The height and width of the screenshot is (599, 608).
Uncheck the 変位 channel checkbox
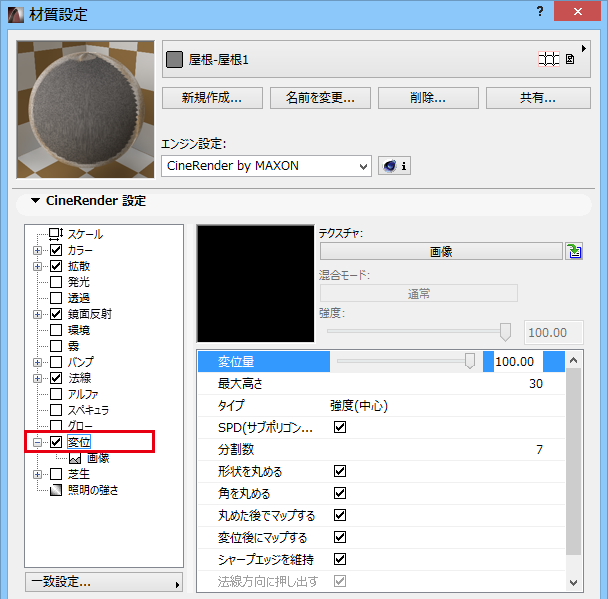point(56,442)
